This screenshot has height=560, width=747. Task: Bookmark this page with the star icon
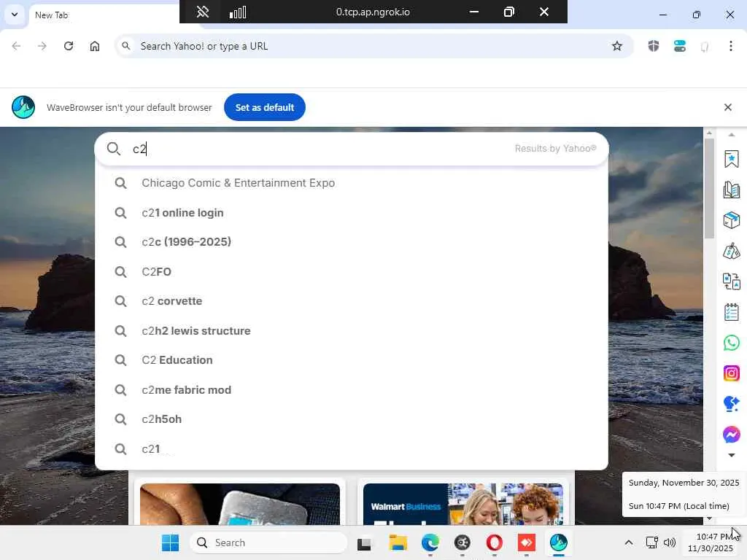[x=617, y=46]
